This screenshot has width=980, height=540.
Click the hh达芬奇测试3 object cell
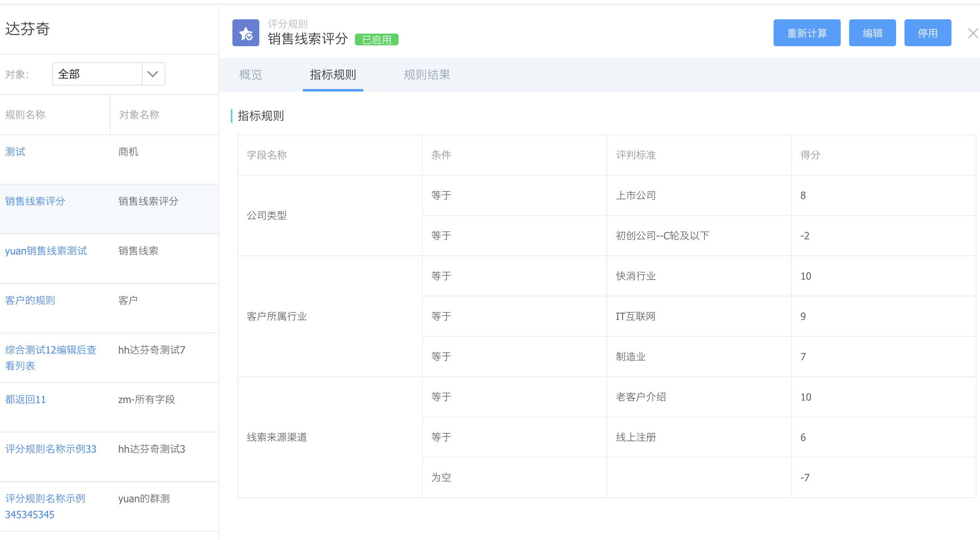pos(152,449)
